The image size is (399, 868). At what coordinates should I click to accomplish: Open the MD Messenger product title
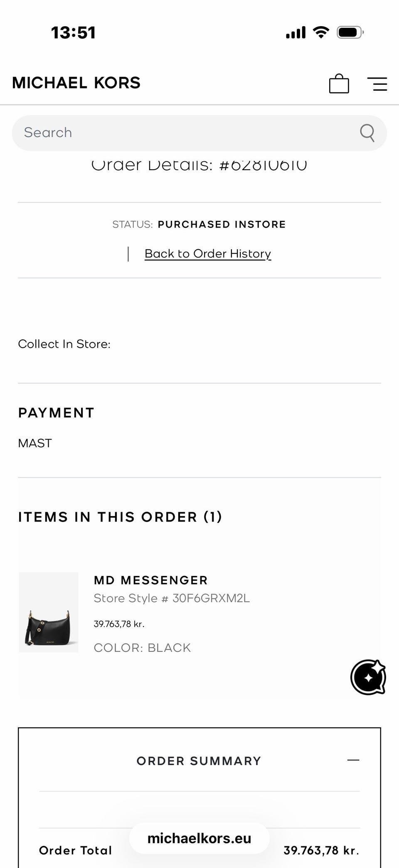click(150, 580)
